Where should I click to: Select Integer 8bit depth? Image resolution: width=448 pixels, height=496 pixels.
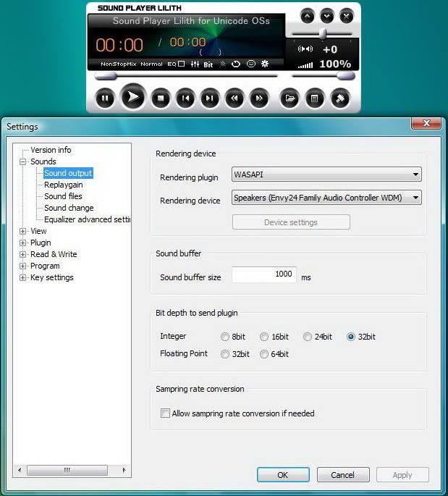pyautogui.click(x=225, y=337)
